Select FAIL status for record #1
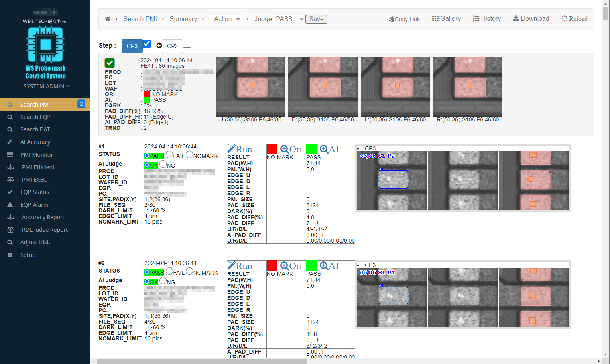 (169, 155)
